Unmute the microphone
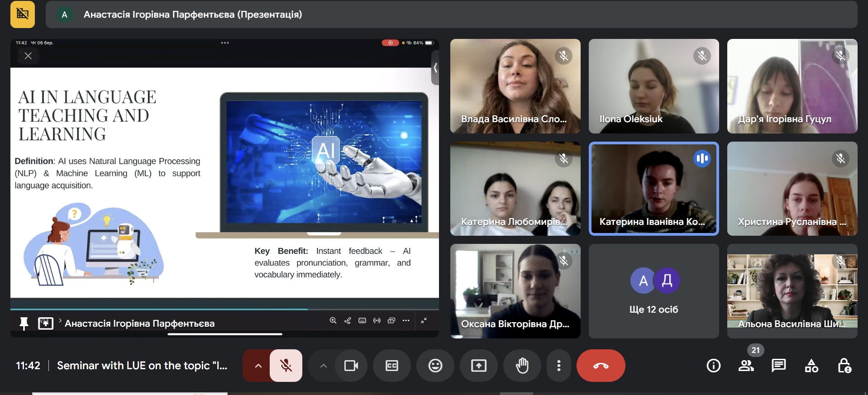868x395 pixels. pos(286,366)
